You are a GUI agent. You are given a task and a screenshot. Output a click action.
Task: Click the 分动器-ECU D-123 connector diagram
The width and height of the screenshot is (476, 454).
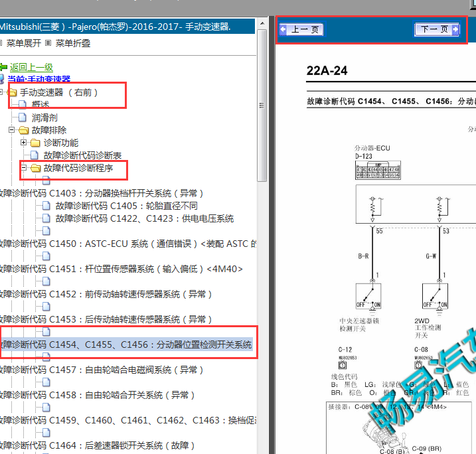pos(378,170)
